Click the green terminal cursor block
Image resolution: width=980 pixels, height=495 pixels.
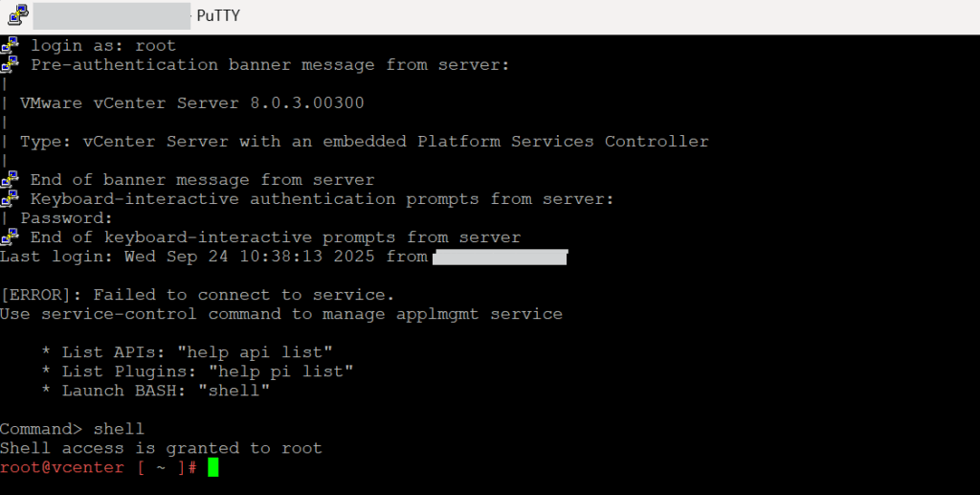(212, 467)
